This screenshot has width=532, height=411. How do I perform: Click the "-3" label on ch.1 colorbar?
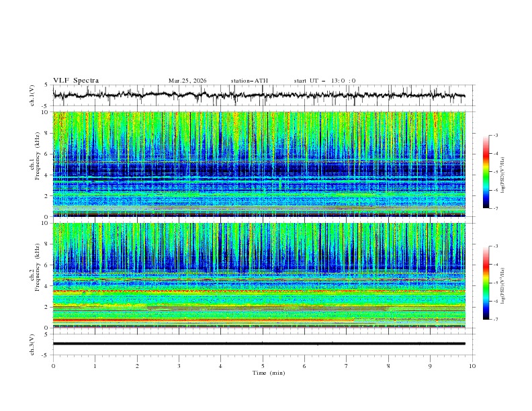496,135
